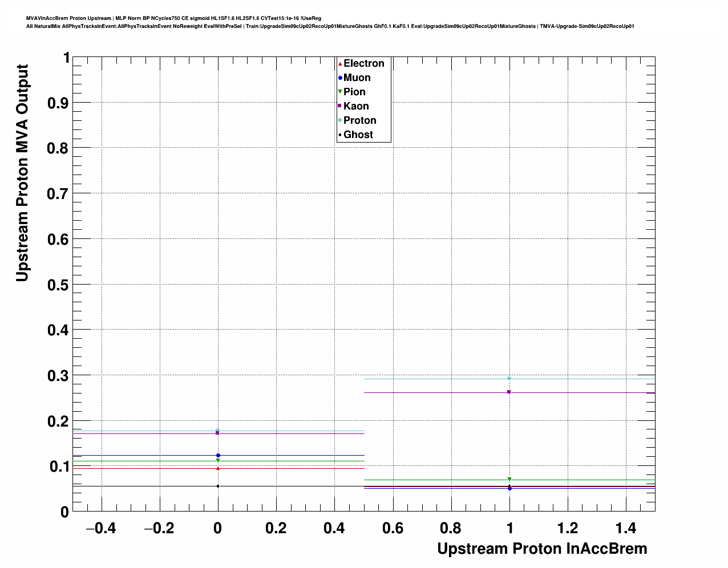The width and height of the screenshot is (728, 568).
Task: Click the black Ghost marker in legend
Action: click(340, 135)
